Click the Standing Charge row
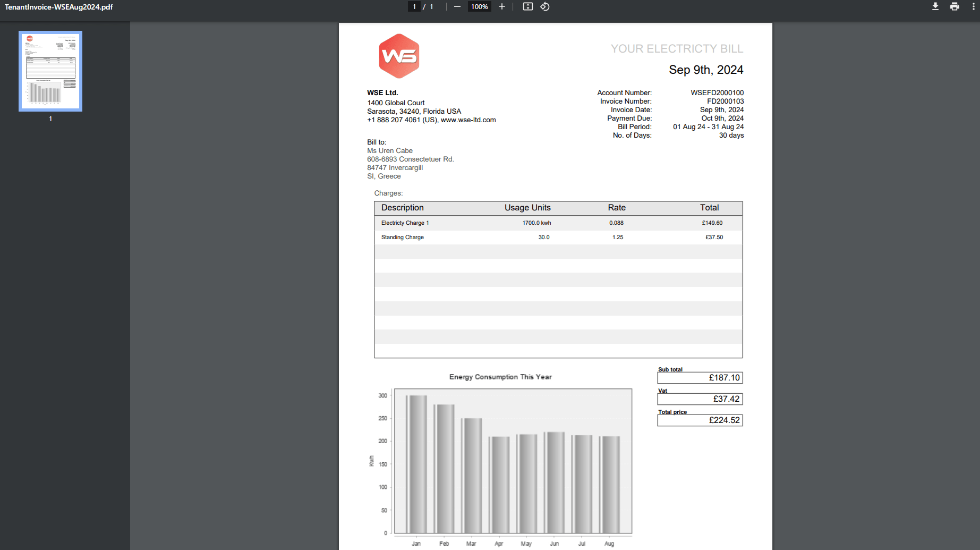Screen dimensions: 980x550 (x=558, y=237)
